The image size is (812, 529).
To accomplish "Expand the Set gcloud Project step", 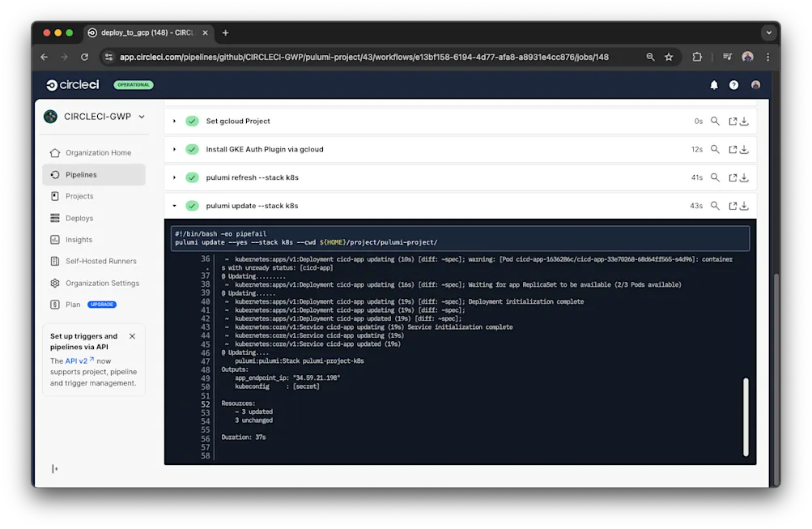I will click(174, 120).
